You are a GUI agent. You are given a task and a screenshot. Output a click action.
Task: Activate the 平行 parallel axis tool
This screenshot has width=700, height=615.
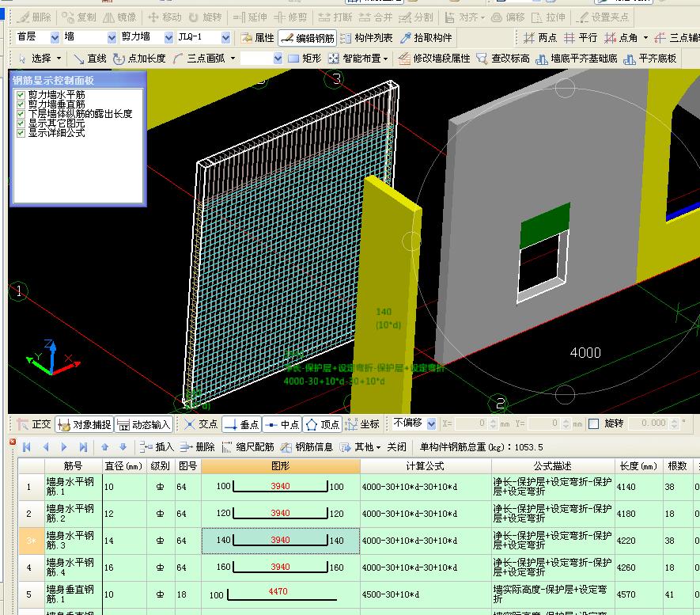coord(581,38)
